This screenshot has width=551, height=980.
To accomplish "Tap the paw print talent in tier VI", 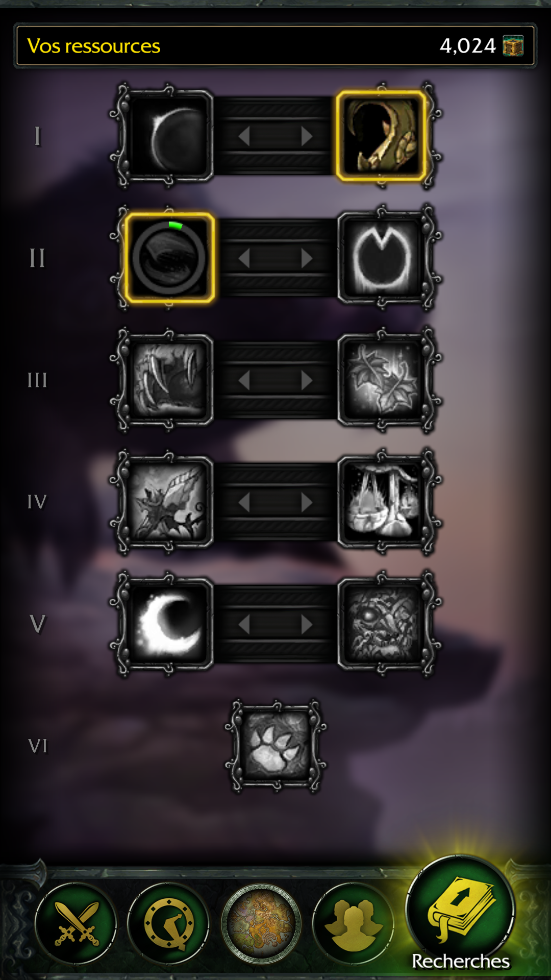I will coord(276,746).
